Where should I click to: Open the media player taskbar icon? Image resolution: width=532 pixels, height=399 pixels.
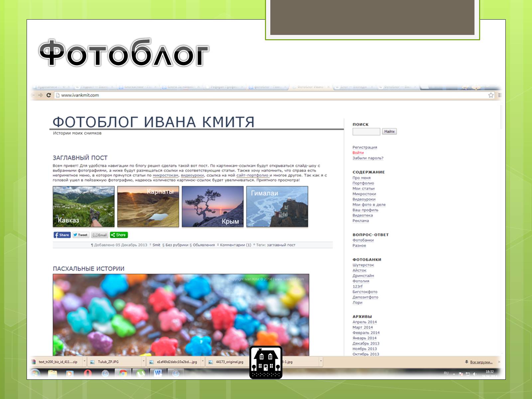point(69,373)
